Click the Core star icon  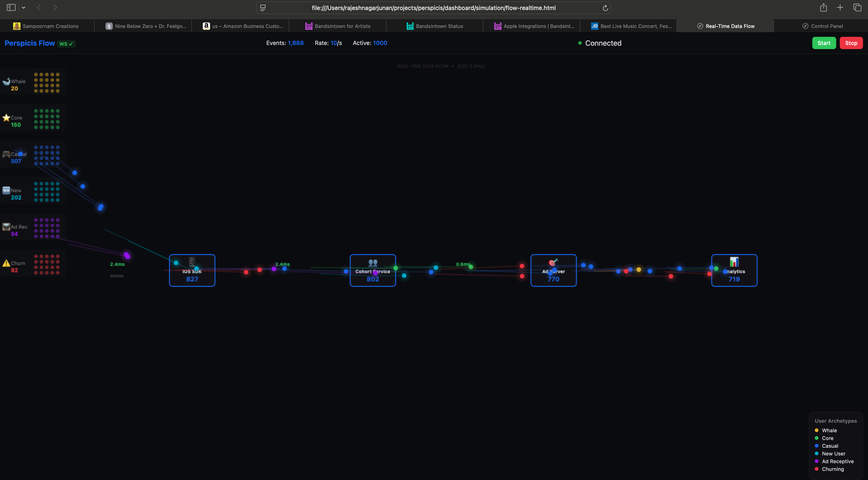coord(6,117)
